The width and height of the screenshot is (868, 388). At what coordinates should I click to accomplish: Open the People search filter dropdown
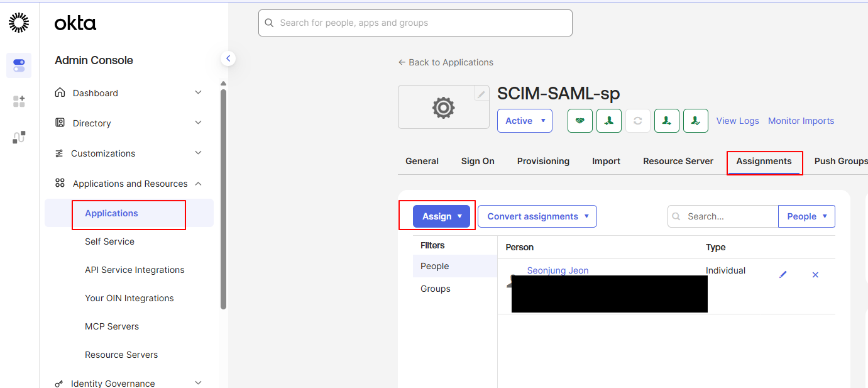coord(807,216)
